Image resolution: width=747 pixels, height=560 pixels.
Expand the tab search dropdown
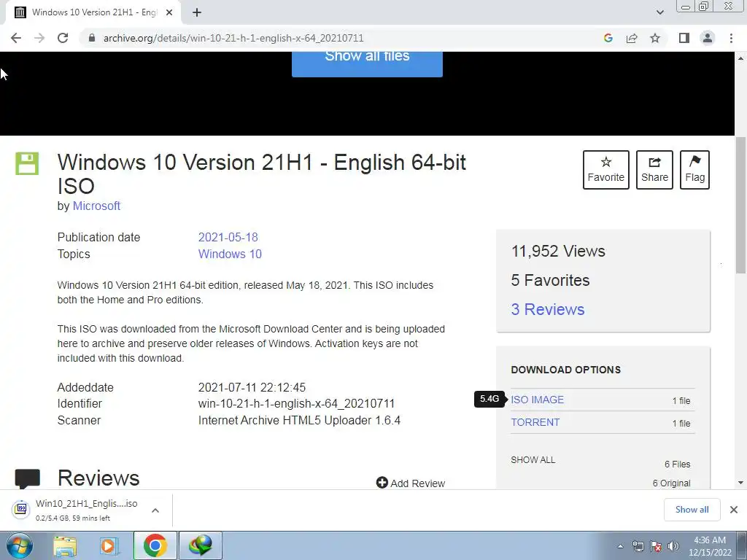(659, 13)
